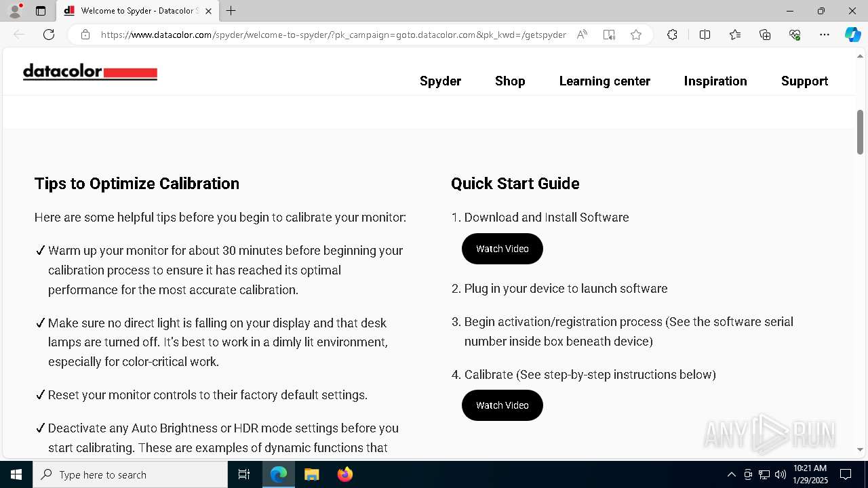Open Browser essentials heart icon
The height and width of the screenshot is (488, 868).
click(x=795, y=35)
